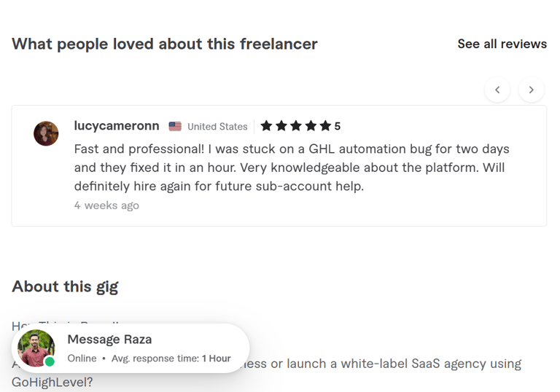Click 'What people loved about this freelancer' heading
Screen dimensions: 560x392
tap(165, 44)
